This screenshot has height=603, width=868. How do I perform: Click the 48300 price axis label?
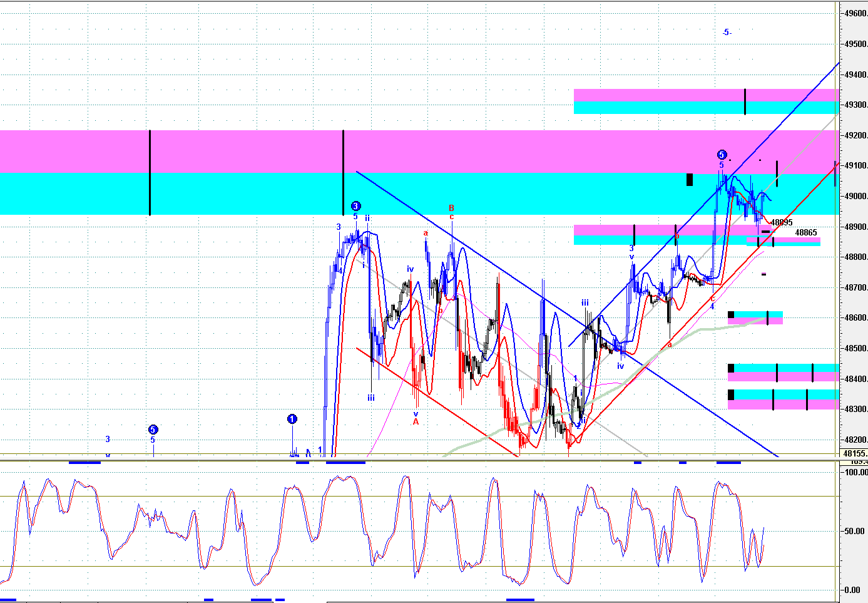855,410
